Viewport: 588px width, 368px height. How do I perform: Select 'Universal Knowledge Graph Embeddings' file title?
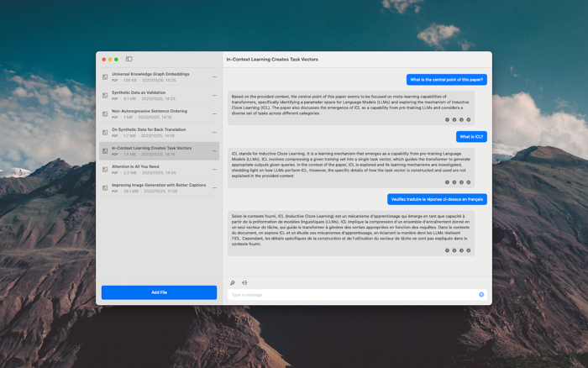(x=150, y=74)
